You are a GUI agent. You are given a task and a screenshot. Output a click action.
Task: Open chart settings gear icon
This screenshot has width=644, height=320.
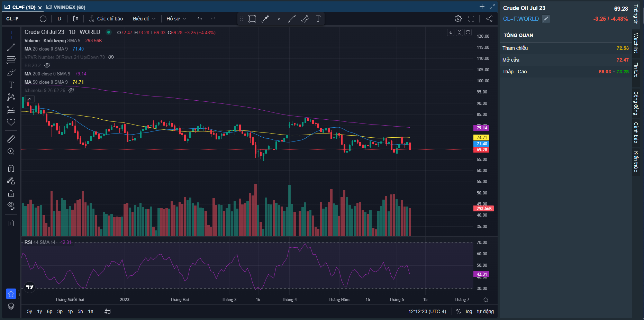(458, 19)
